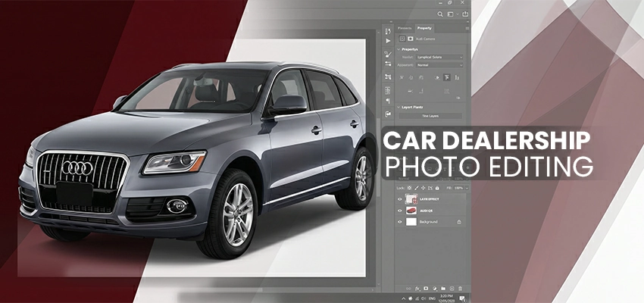Viewport: 644px width, 303px height.
Task: Select the LAYR EFFECT layer thumbnail
Action: pyautogui.click(x=411, y=199)
